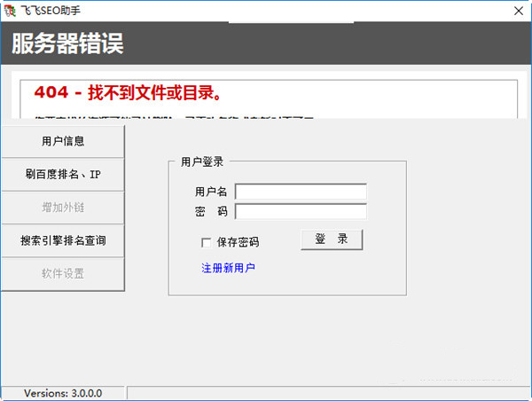Open the 软件设置 tab
The height and width of the screenshot is (401, 532).
tap(63, 273)
